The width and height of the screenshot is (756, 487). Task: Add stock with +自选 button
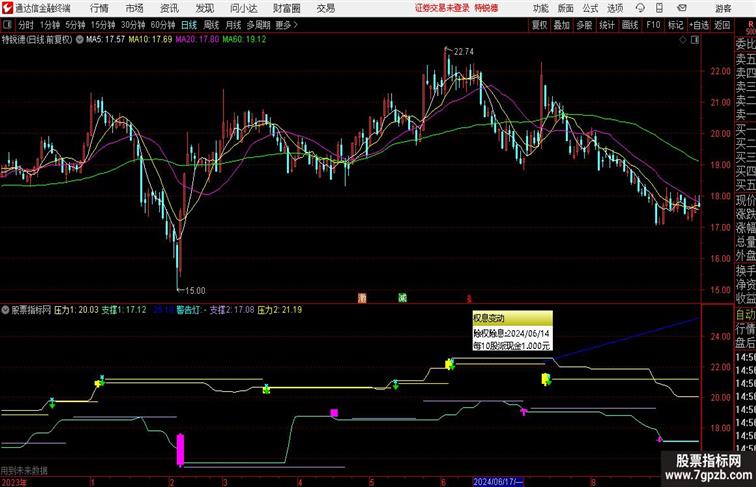pyautogui.click(x=699, y=25)
